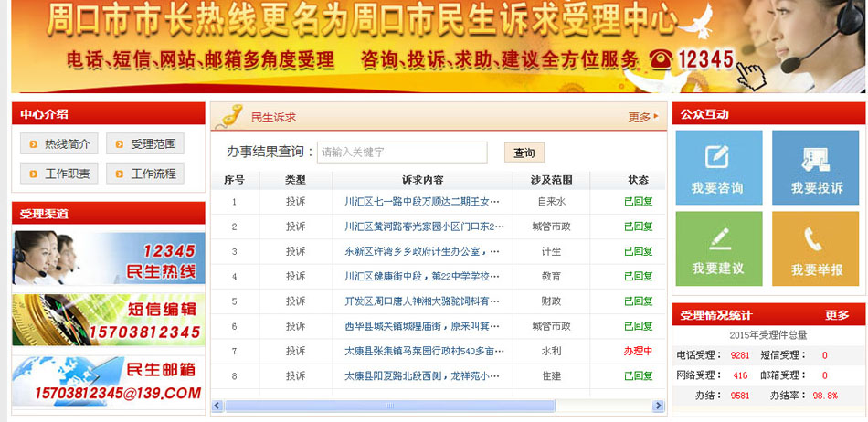
Task: Click the table's horizontal scrollbar left arrow
Action: (x=217, y=406)
